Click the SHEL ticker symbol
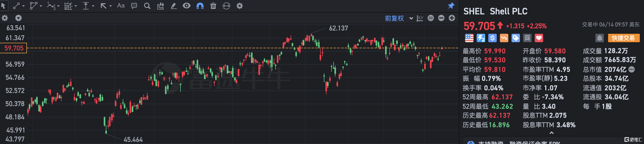The image size is (644, 144). (474, 11)
